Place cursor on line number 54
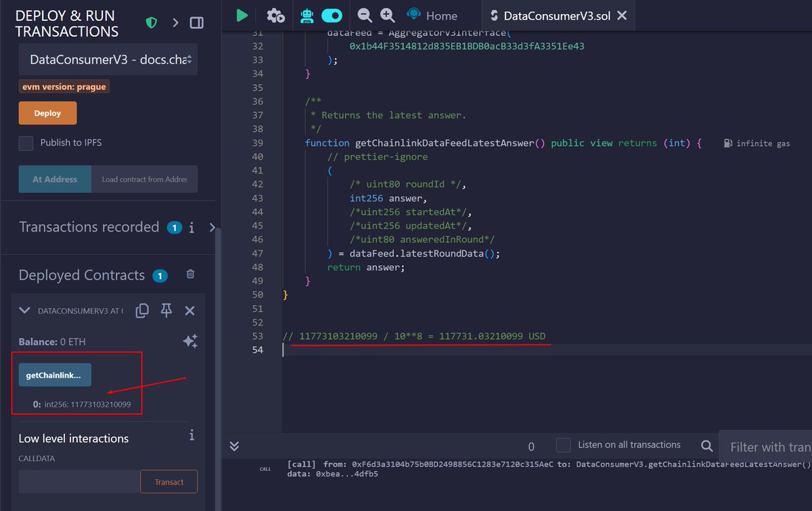The height and width of the screenshot is (511, 812). (258, 350)
